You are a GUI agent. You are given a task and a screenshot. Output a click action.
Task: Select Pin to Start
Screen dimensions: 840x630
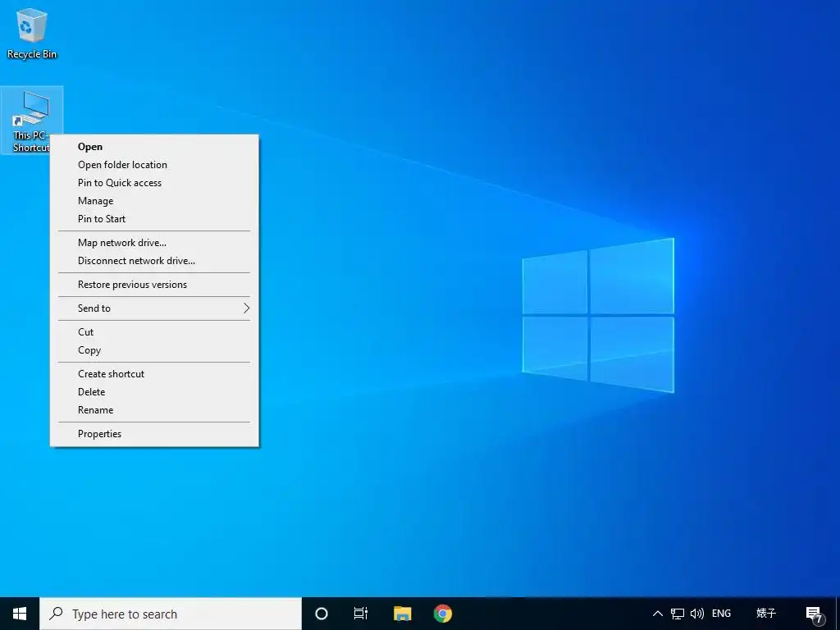click(x=154, y=219)
